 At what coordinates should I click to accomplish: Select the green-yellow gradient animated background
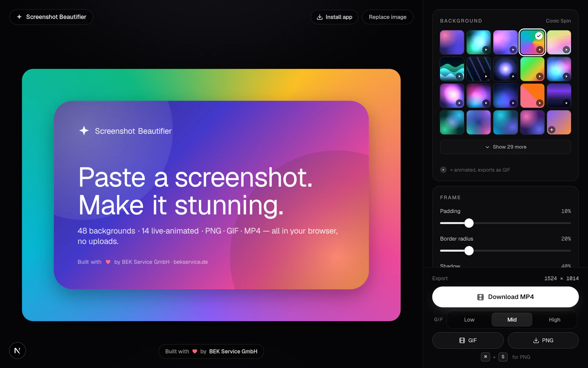(x=532, y=69)
